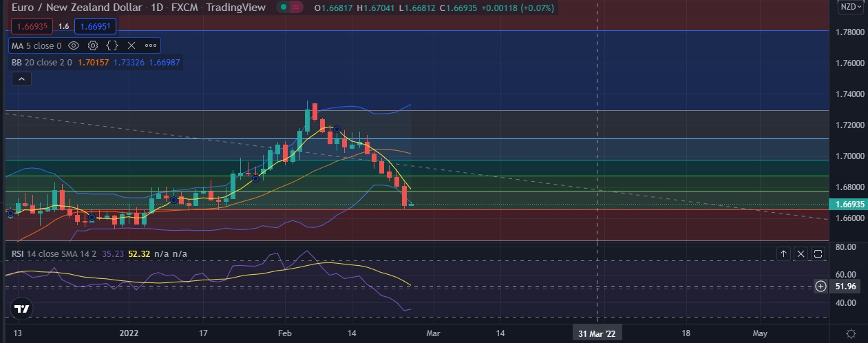Click RSI SMA value 52.32
The height and width of the screenshot is (343, 868).
pos(139,254)
